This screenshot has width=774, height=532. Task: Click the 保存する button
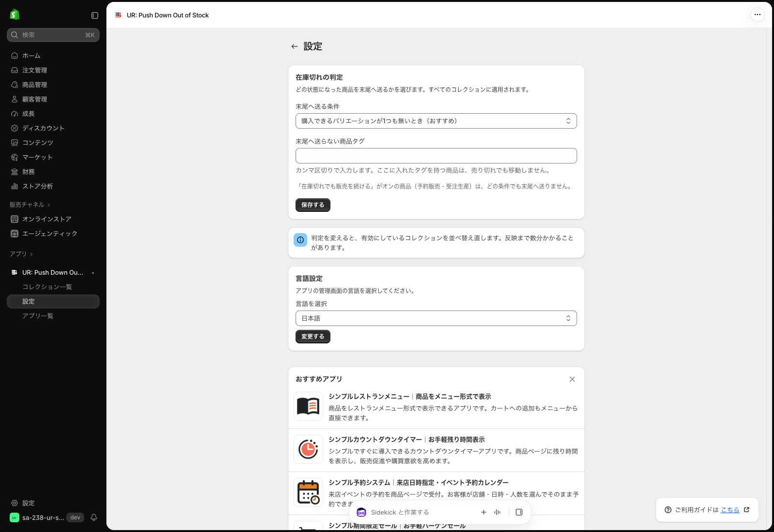pyautogui.click(x=313, y=205)
